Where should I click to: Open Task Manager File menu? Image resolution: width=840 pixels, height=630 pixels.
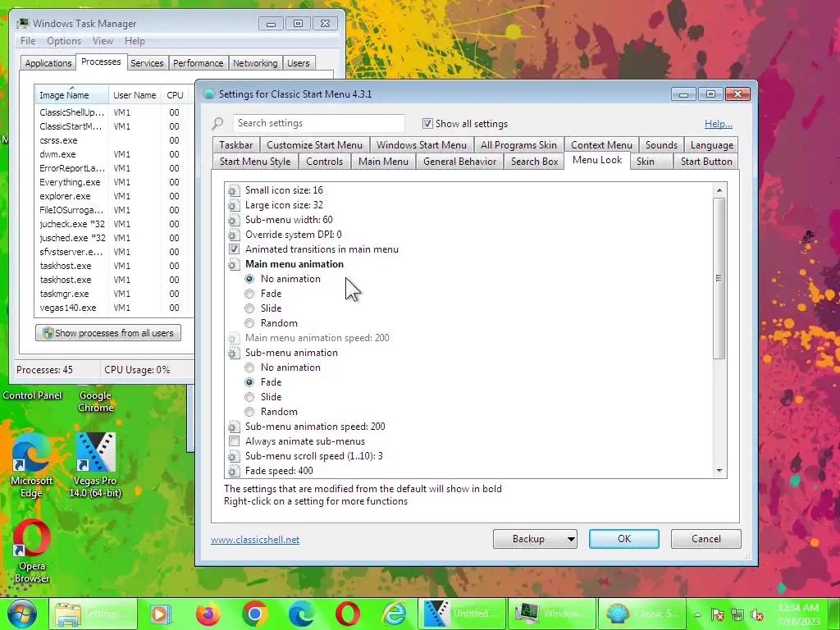[28, 41]
